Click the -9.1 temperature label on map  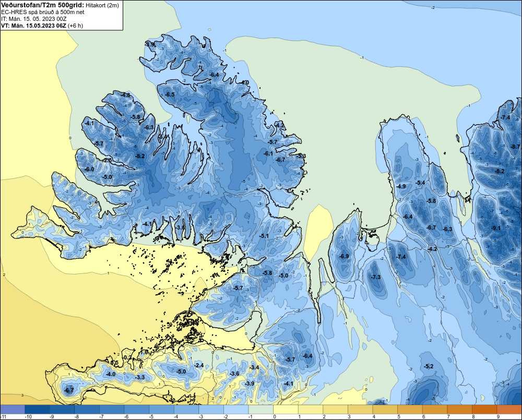click(496, 228)
